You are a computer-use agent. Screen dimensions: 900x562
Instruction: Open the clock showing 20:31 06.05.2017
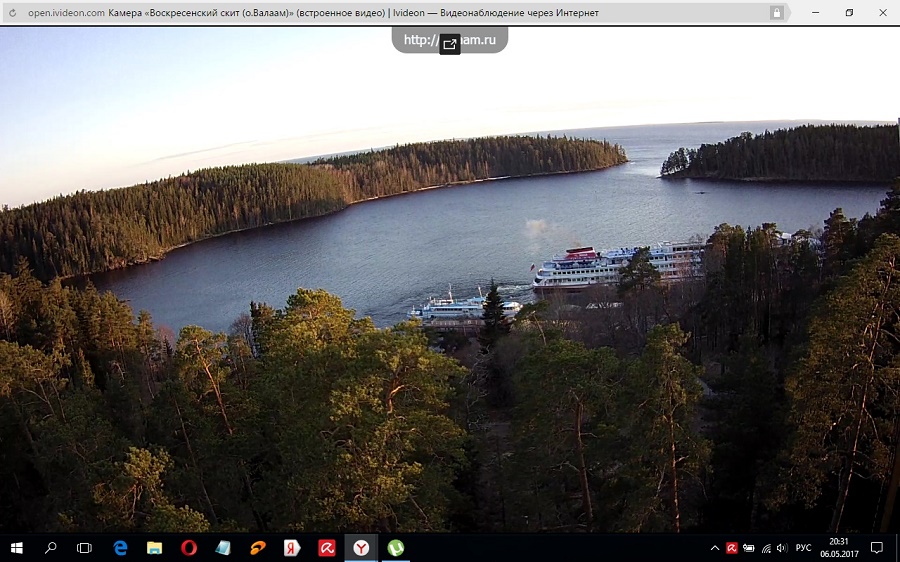tap(839, 548)
